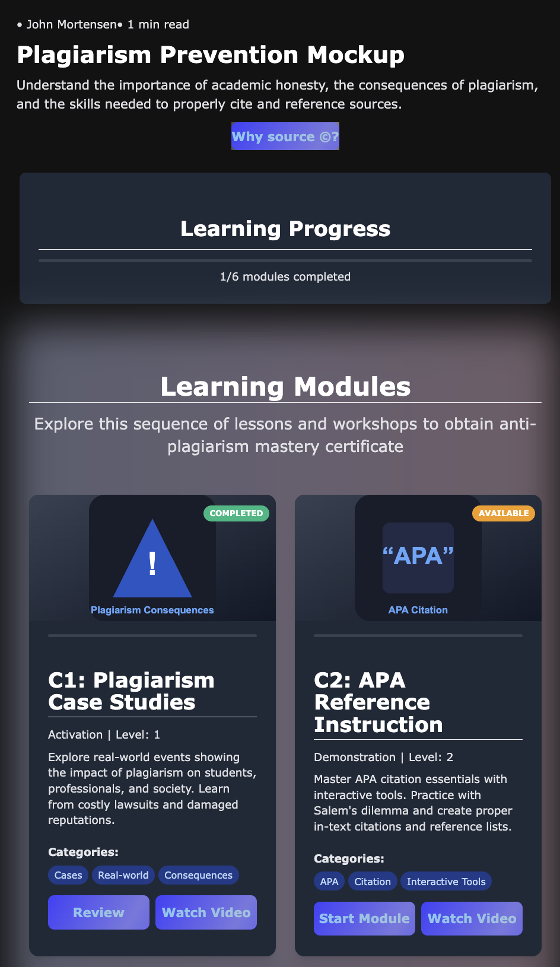
Task: Select the Cases category tag
Action: 68,875
